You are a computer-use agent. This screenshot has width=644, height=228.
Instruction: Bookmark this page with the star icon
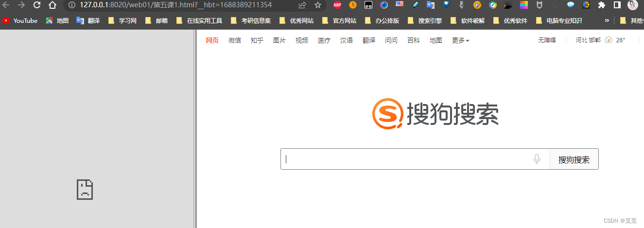[x=318, y=5]
